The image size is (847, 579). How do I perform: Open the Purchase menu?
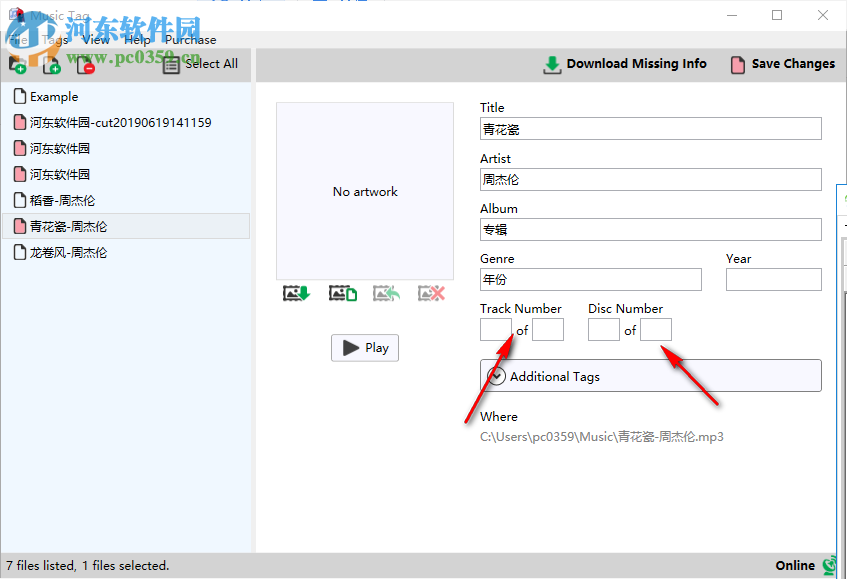click(x=191, y=40)
